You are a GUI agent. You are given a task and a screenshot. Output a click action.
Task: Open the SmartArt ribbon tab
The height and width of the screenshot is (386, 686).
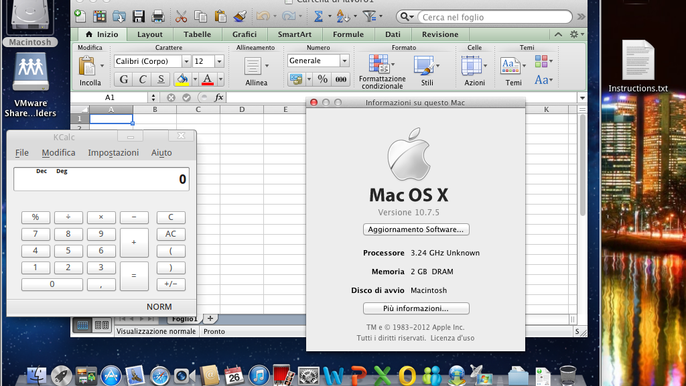294,34
